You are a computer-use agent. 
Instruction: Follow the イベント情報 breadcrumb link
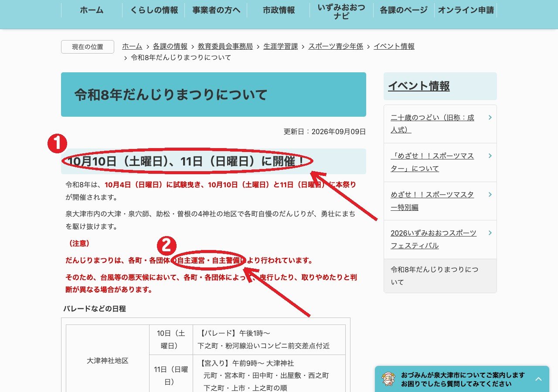pos(394,46)
